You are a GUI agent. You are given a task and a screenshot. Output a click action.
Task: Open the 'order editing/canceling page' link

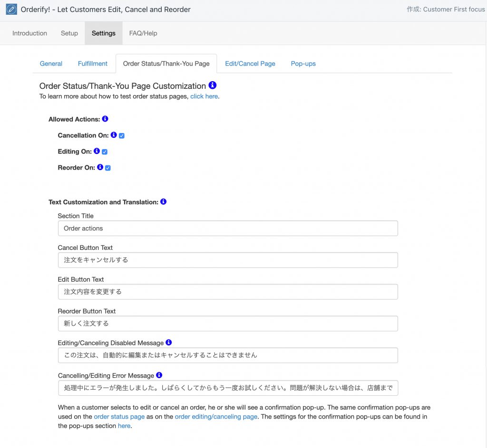(216, 416)
